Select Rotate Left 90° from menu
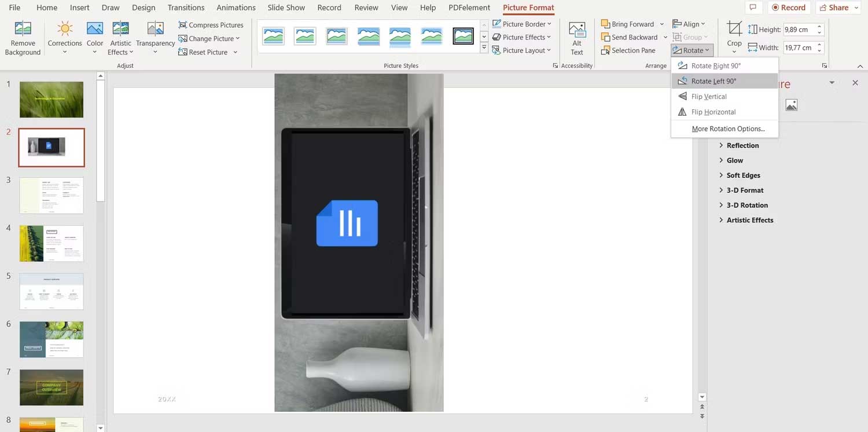 pos(713,81)
